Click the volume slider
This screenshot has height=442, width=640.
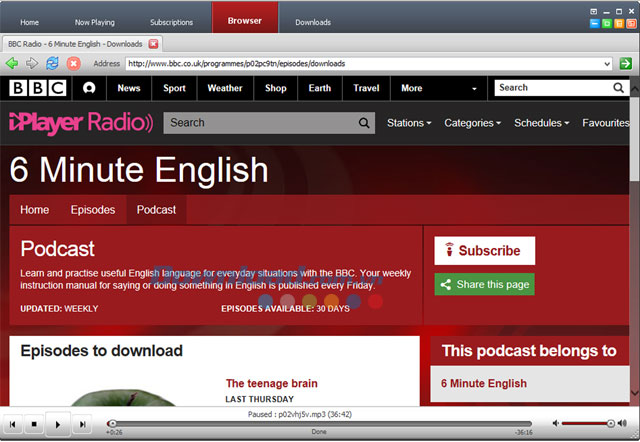pyautogui.click(x=590, y=424)
